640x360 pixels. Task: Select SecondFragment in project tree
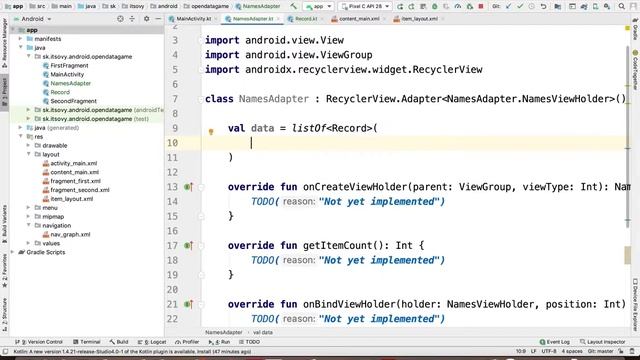point(73,101)
